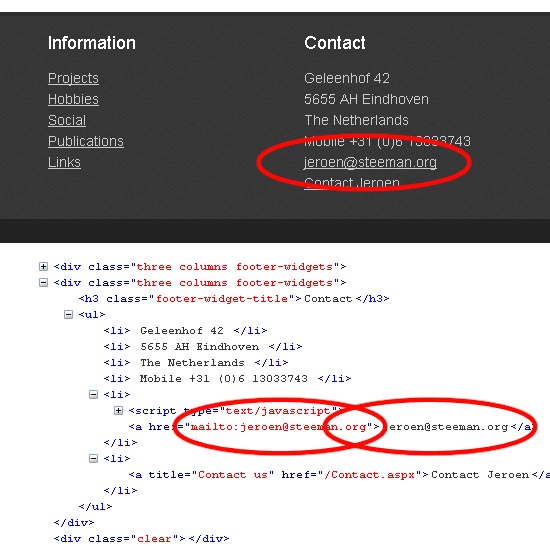Select the li 5655 AH Eindhoven source line
Viewport: 550px width, 550px height.
click(x=203, y=347)
